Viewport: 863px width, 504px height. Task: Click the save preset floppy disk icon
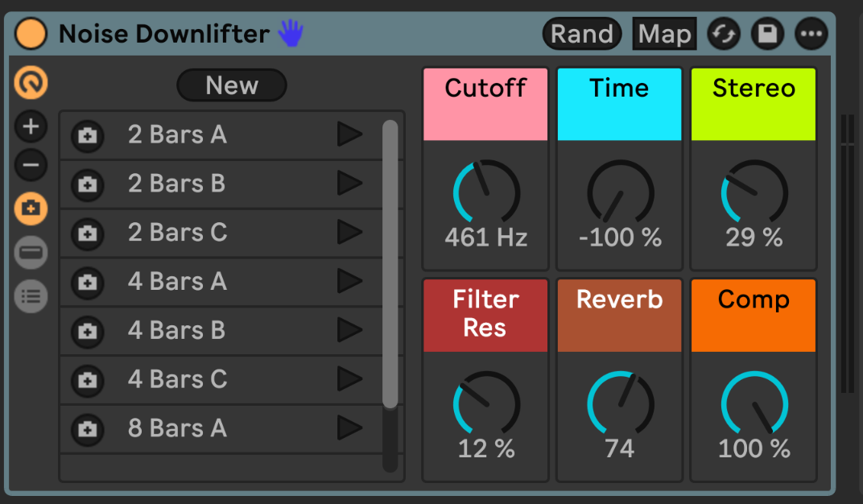(x=766, y=34)
